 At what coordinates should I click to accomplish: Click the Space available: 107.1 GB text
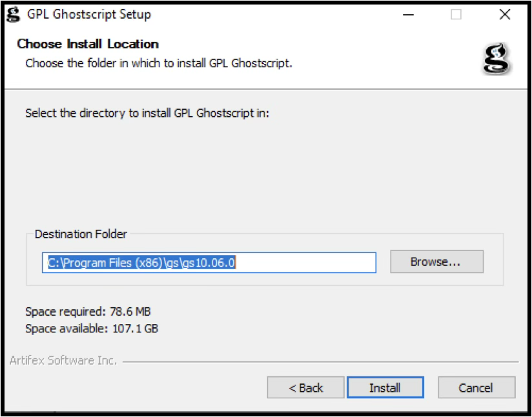click(92, 329)
